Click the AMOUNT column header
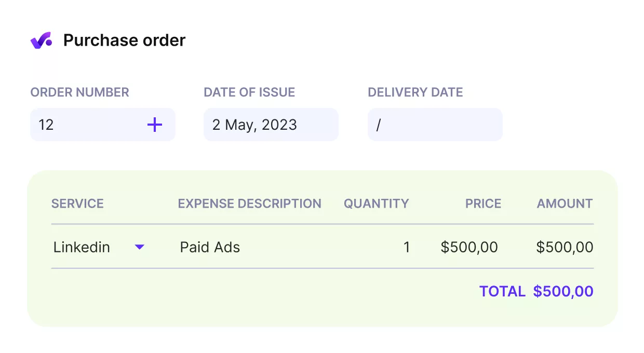Viewport: 644px width, 353px height. [565, 203]
